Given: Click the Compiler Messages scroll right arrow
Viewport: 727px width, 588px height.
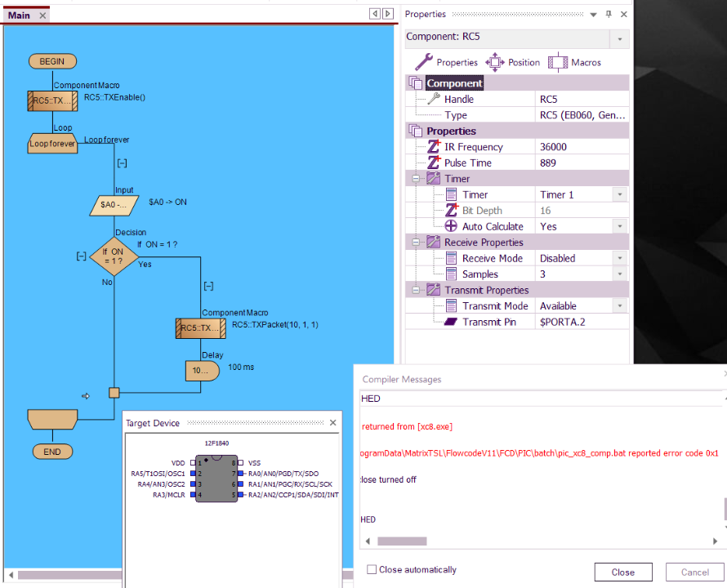Looking at the screenshot, I should point(715,541).
